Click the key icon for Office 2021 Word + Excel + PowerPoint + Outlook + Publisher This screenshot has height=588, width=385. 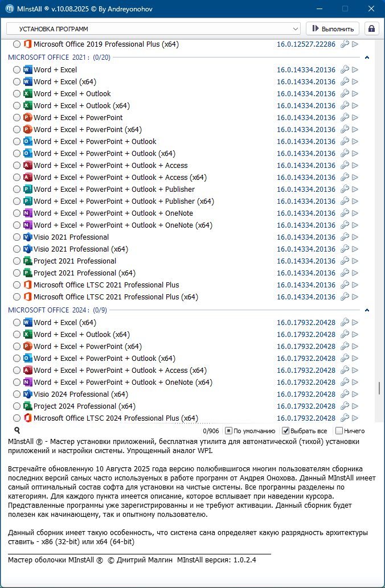pyautogui.click(x=345, y=190)
